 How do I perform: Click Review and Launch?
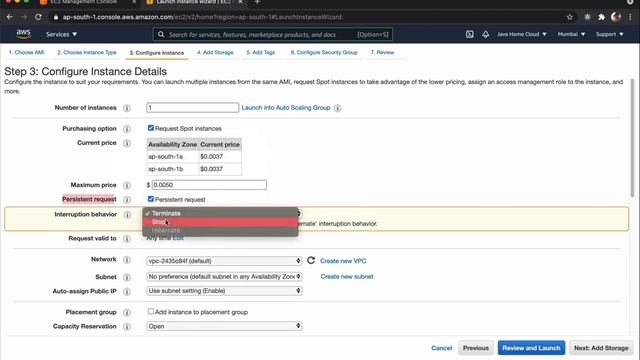[531, 348]
